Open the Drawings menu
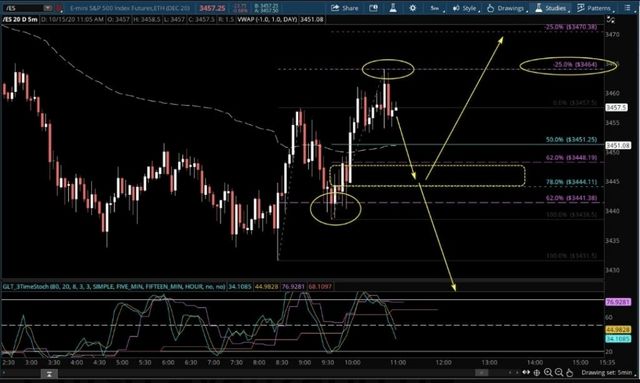The height and width of the screenshot is (383, 640). coord(506,8)
